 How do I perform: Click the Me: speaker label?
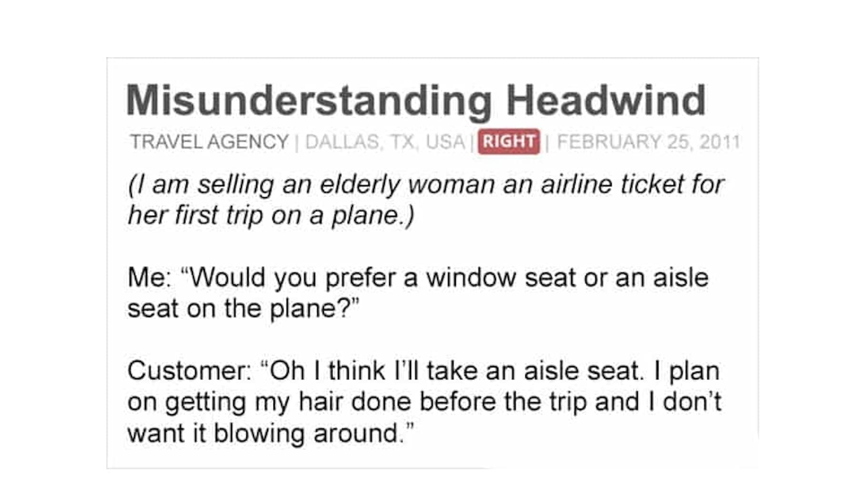pyautogui.click(x=150, y=277)
